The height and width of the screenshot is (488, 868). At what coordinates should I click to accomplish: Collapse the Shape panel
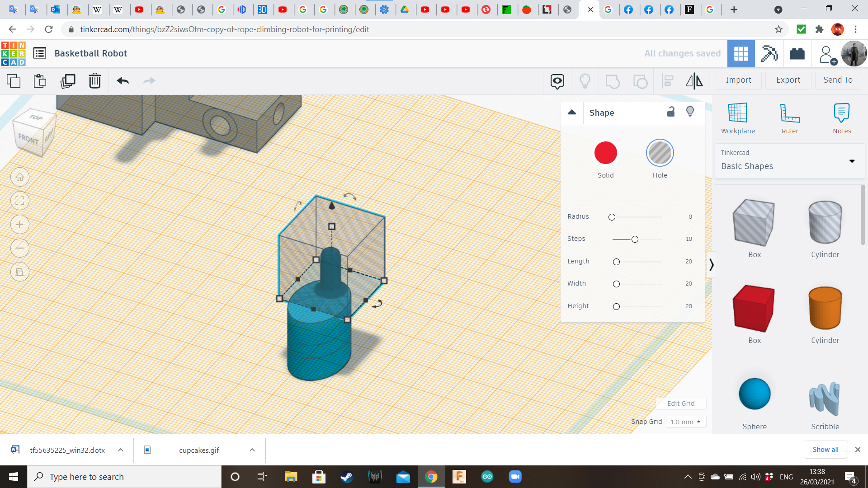pos(572,113)
